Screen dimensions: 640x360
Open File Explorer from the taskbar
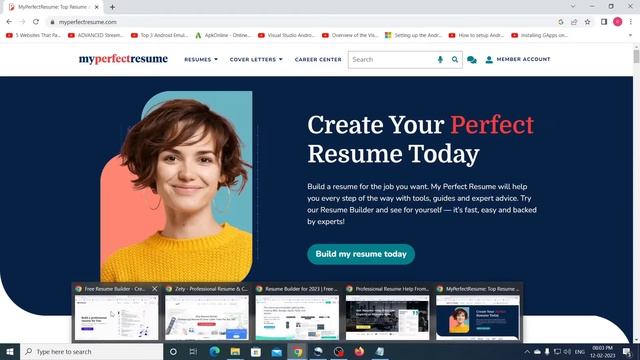[236, 351]
